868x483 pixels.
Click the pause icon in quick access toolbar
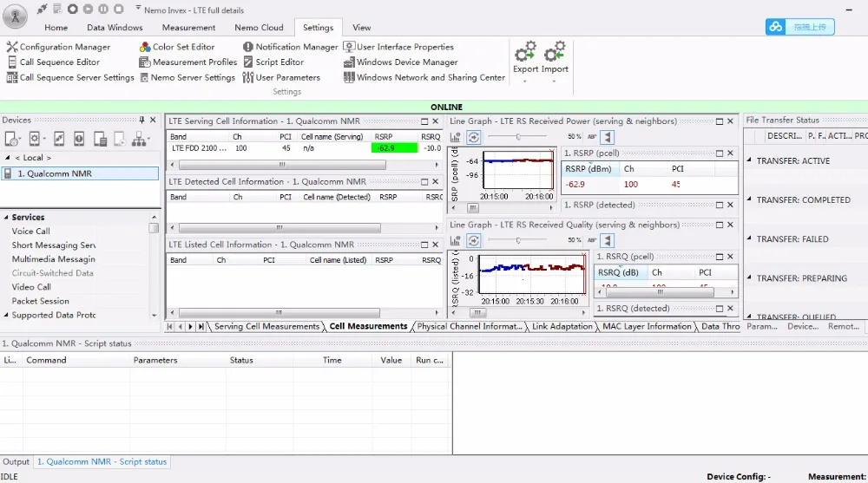pos(103,9)
